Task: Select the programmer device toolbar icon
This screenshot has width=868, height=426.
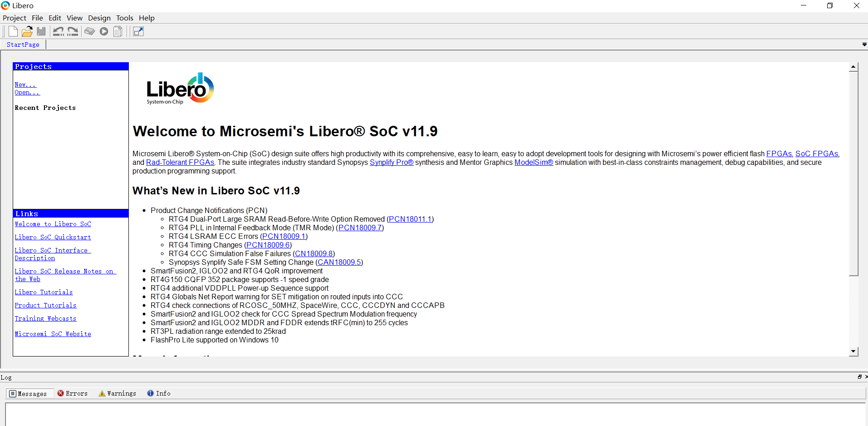Action: coord(89,31)
